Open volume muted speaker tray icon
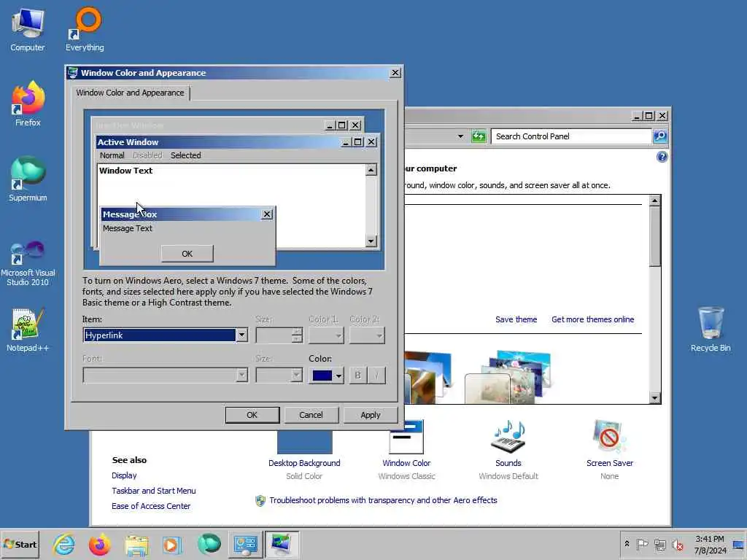Screen dimensions: 747x560 [677, 544]
